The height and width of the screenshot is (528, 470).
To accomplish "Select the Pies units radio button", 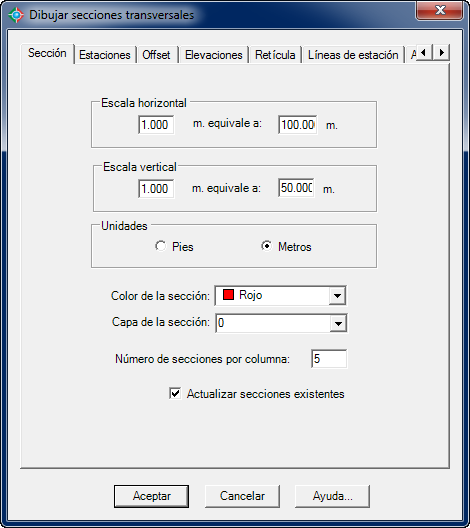I will (x=161, y=246).
